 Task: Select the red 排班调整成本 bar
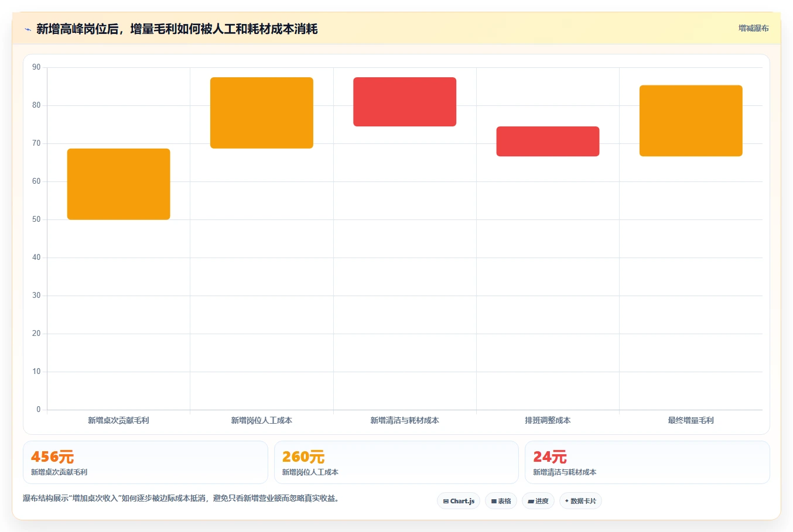tap(548, 141)
